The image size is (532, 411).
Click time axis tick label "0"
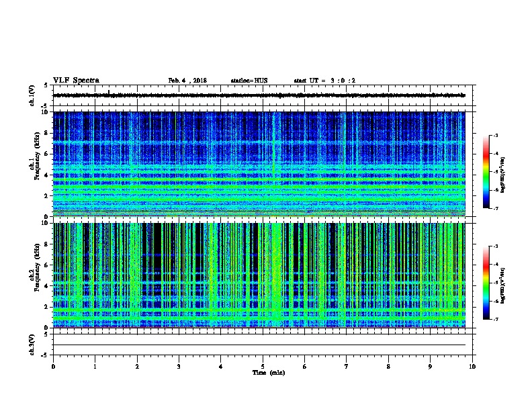click(x=53, y=367)
